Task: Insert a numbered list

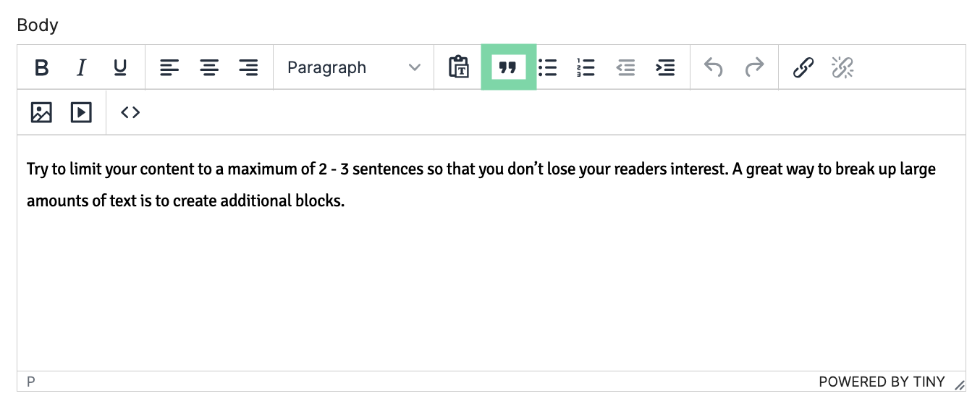Action: [x=586, y=68]
